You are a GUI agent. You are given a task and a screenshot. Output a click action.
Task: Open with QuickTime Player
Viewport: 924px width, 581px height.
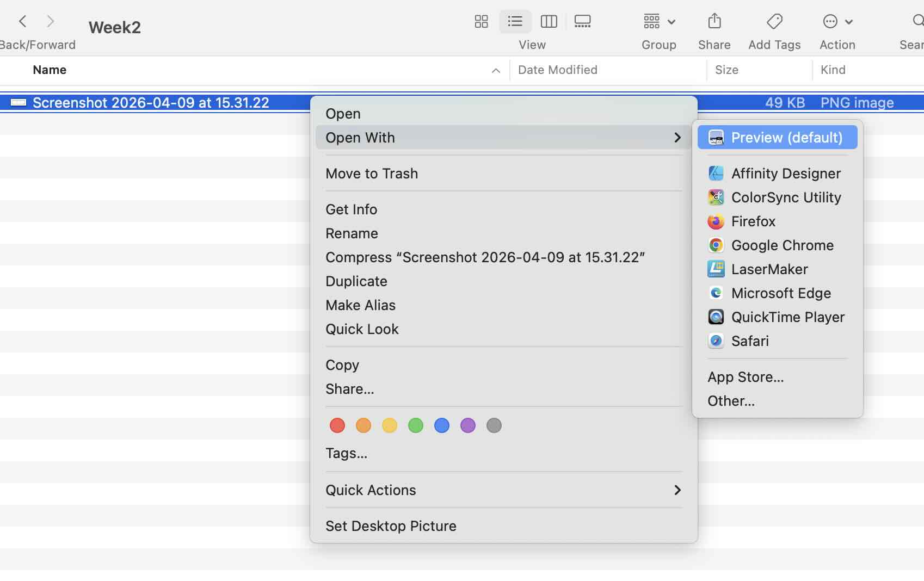[x=787, y=317]
